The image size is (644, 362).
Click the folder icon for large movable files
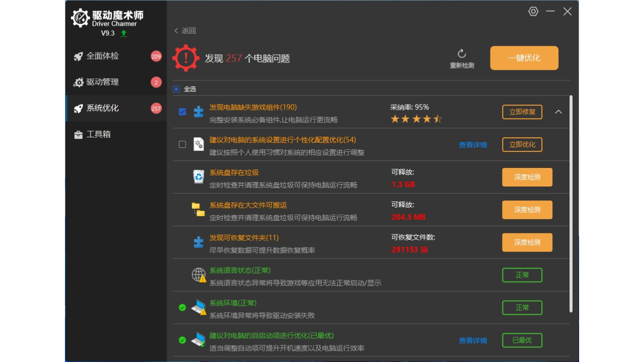(x=198, y=210)
